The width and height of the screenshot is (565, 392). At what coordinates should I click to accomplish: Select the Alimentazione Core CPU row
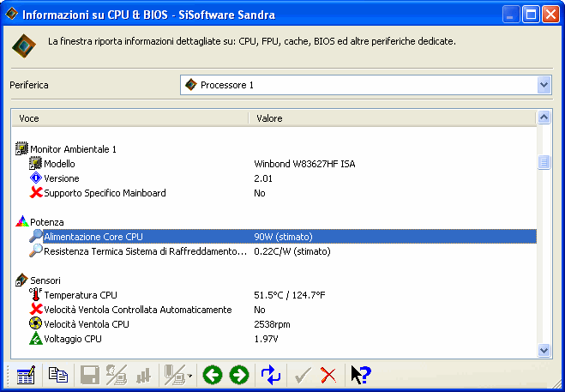[274, 237]
